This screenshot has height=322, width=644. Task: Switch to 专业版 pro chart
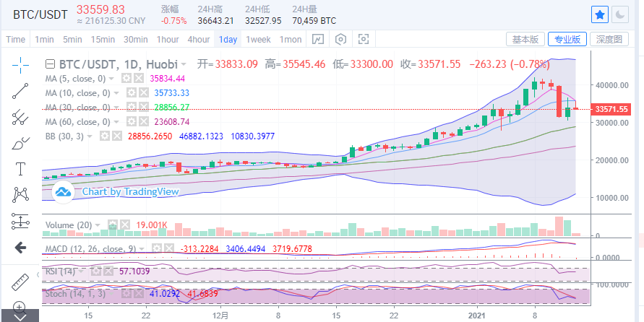567,40
